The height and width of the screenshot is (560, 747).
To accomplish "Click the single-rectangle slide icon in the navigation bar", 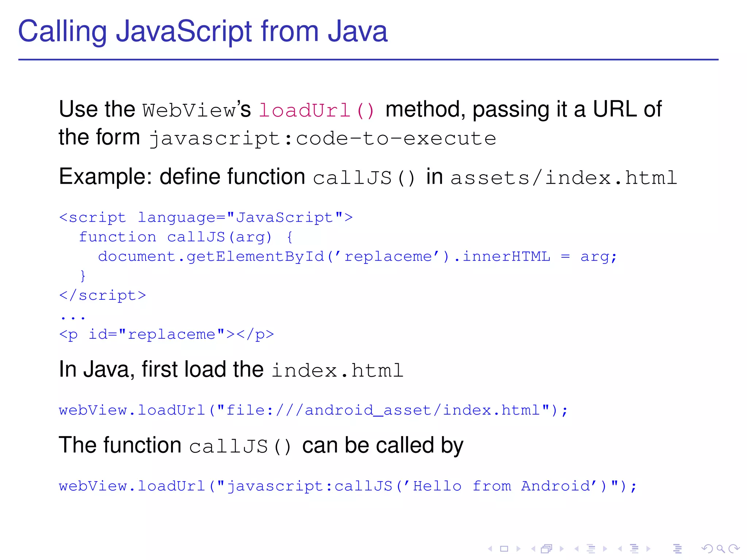I will click(x=504, y=549).
